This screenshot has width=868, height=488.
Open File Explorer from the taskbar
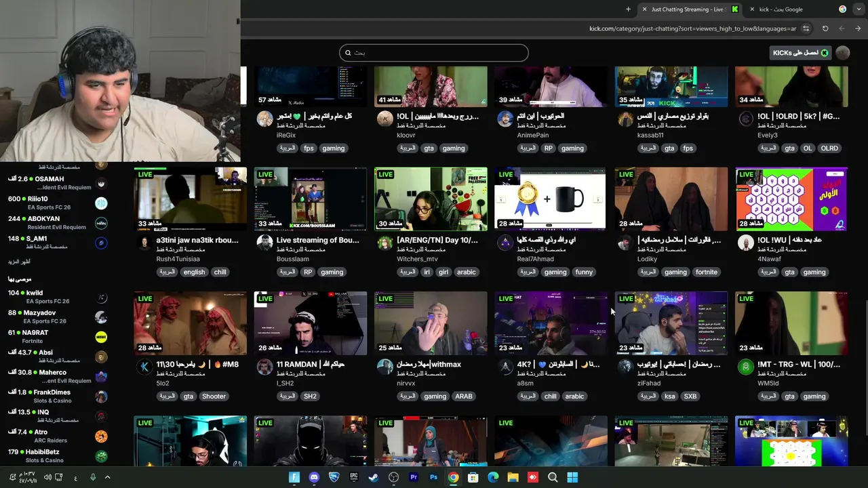coord(513,477)
